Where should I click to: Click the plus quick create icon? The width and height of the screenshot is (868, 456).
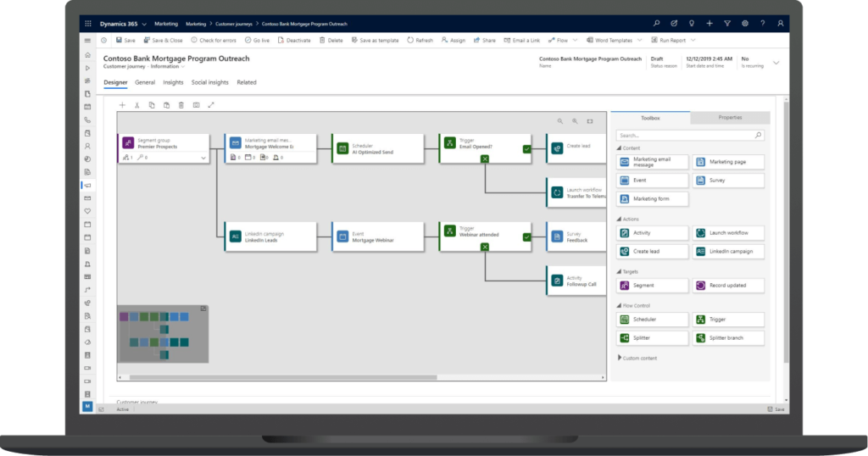pyautogui.click(x=709, y=24)
